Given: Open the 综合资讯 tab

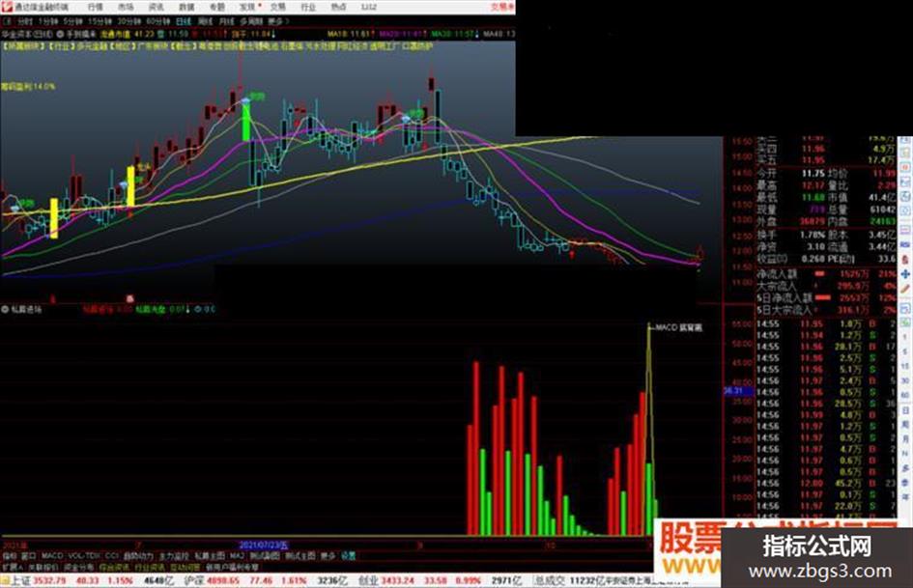Looking at the screenshot, I should point(114,567).
